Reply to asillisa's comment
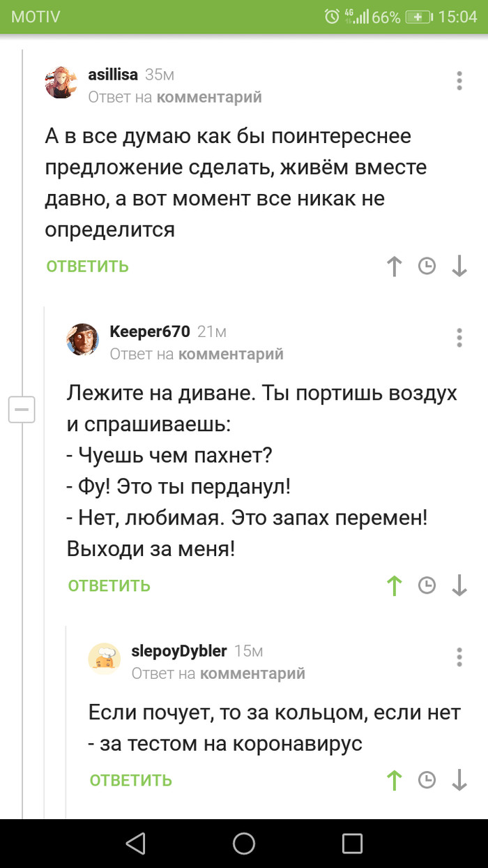Screen dimensions: 488x868 [x=88, y=266]
